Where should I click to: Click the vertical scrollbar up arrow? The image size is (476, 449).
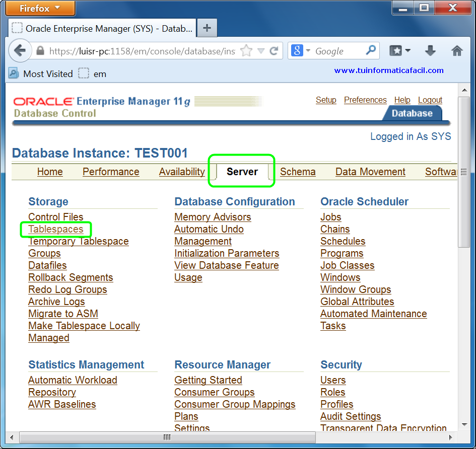coord(464,90)
